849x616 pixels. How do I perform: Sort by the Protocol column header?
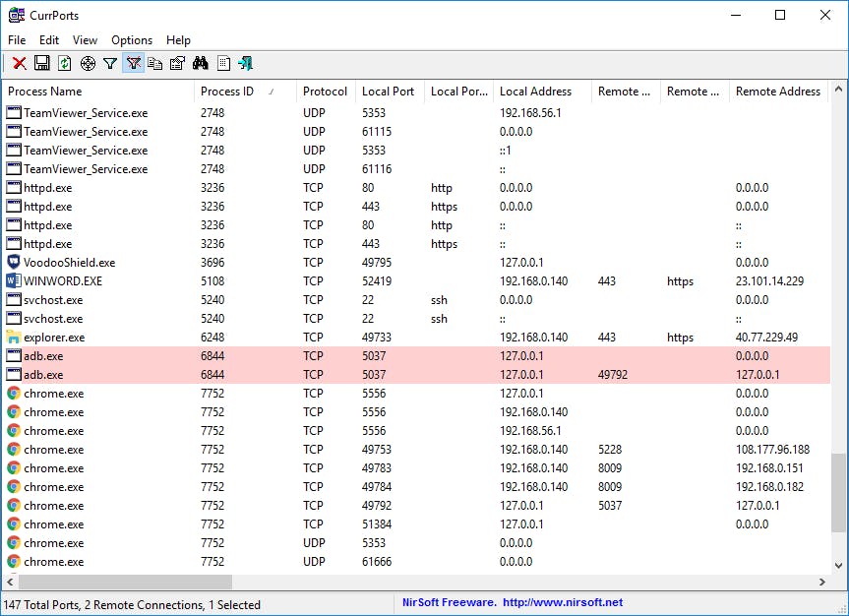click(x=326, y=92)
